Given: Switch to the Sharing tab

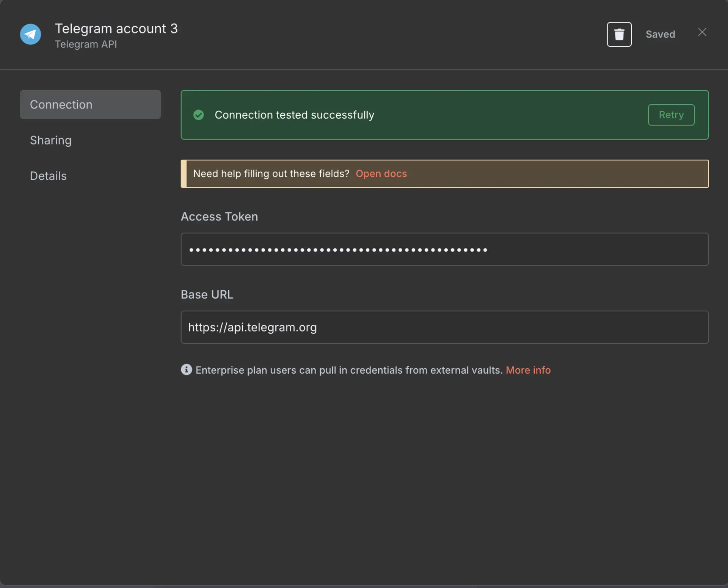Looking at the screenshot, I should coord(51,140).
